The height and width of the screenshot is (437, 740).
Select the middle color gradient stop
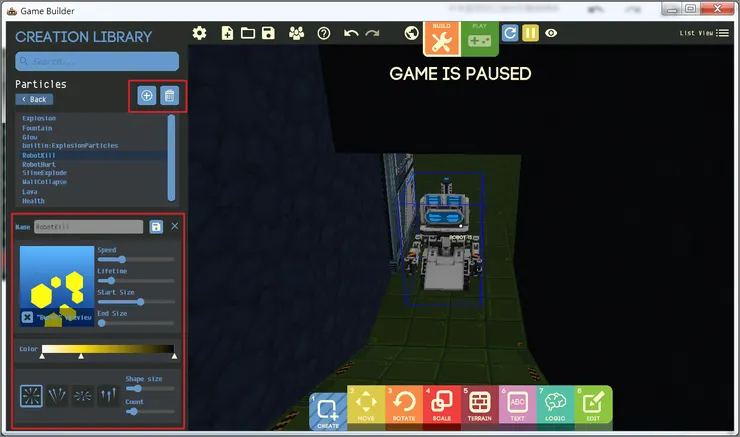[x=81, y=356]
